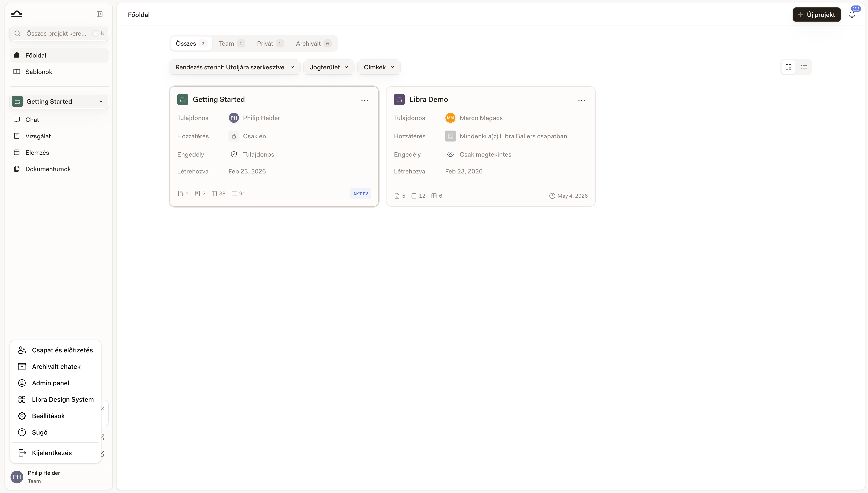This screenshot has width=868, height=493.
Task: Open Getting Started card options menu
Action: 365,100
